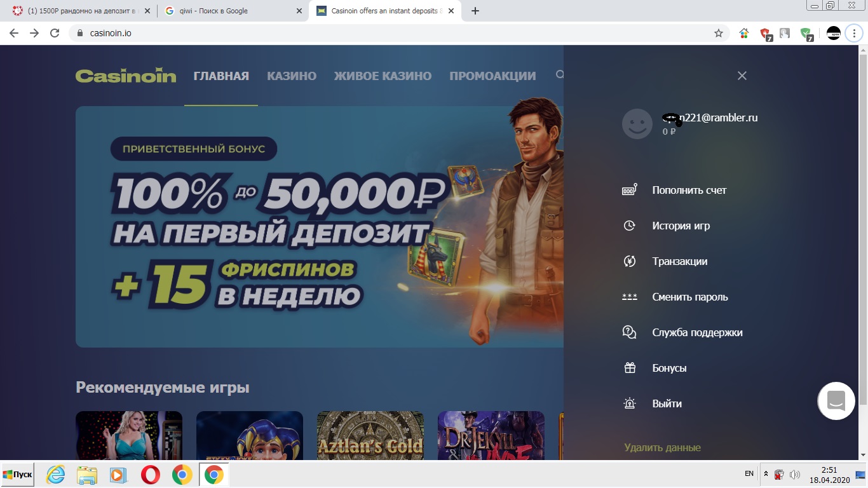Open Служба поддержки
The width and height of the screenshot is (868, 488).
[x=697, y=332]
